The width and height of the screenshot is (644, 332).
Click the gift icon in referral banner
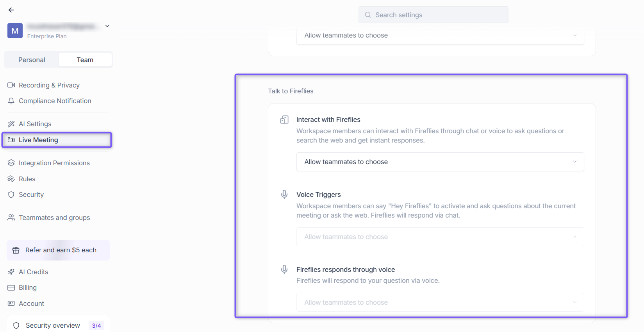pos(16,250)
